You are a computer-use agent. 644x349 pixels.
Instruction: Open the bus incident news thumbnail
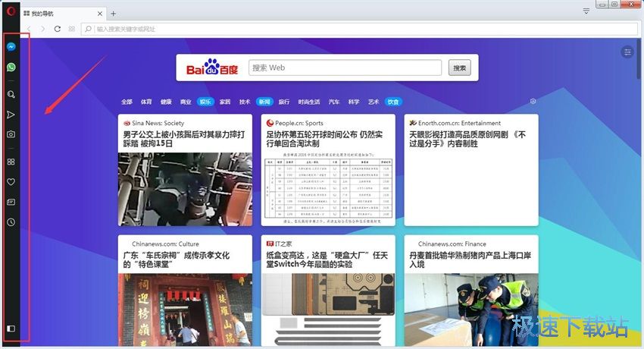pyautogui.click(x=185, y=189)
